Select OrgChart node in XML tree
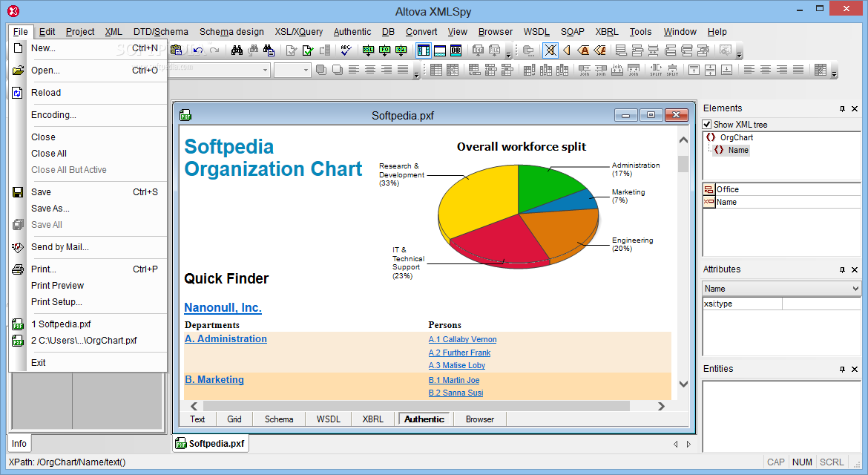The width and height of the screenshot is (868, 475). pyautogui.click(x=736, y=137)
